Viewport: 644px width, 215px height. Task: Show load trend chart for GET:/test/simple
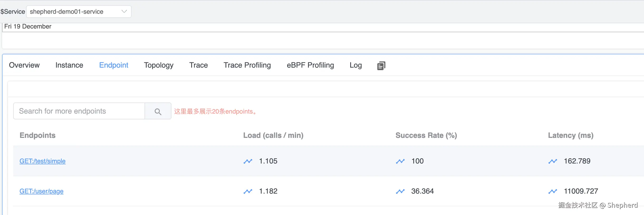248,161
